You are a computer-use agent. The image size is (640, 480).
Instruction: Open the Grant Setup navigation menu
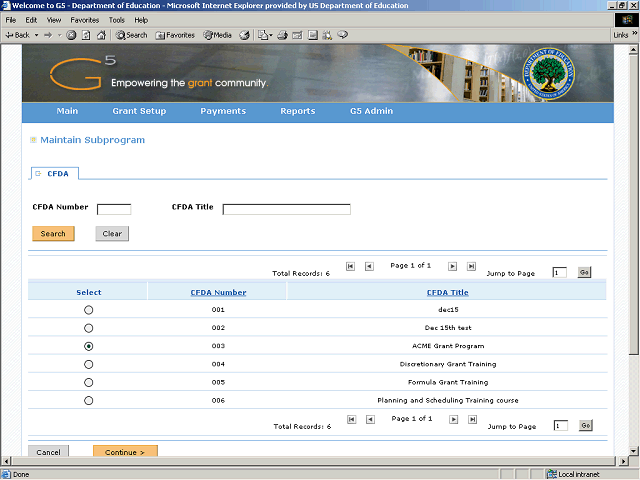(139, 111)
